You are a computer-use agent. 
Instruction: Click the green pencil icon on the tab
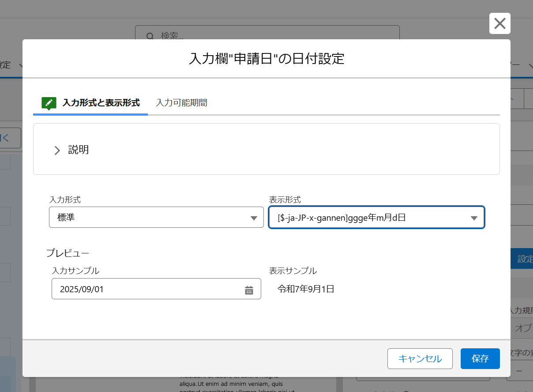[x=49, y=103]
